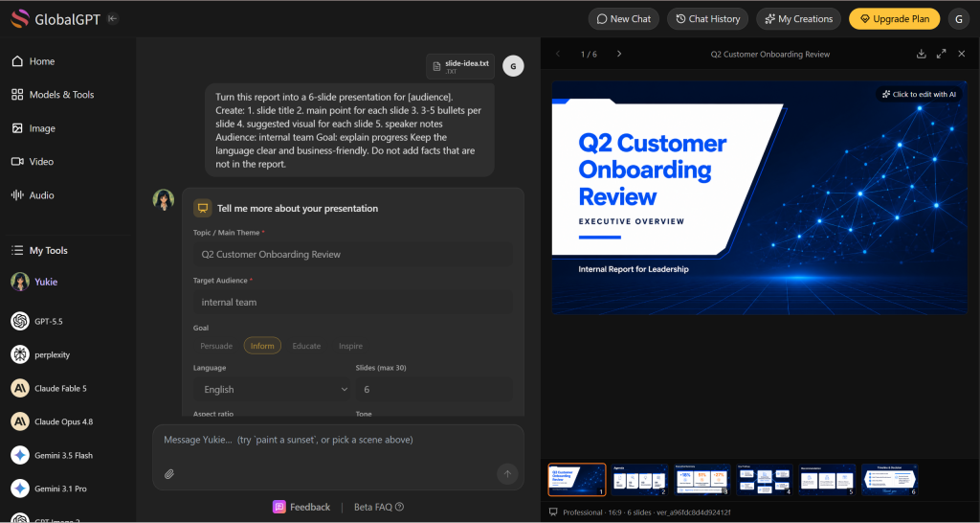Edit the Topic / Main Theme field
The image size is (980, 523).
pyautogui.click(x=353, y=255)
